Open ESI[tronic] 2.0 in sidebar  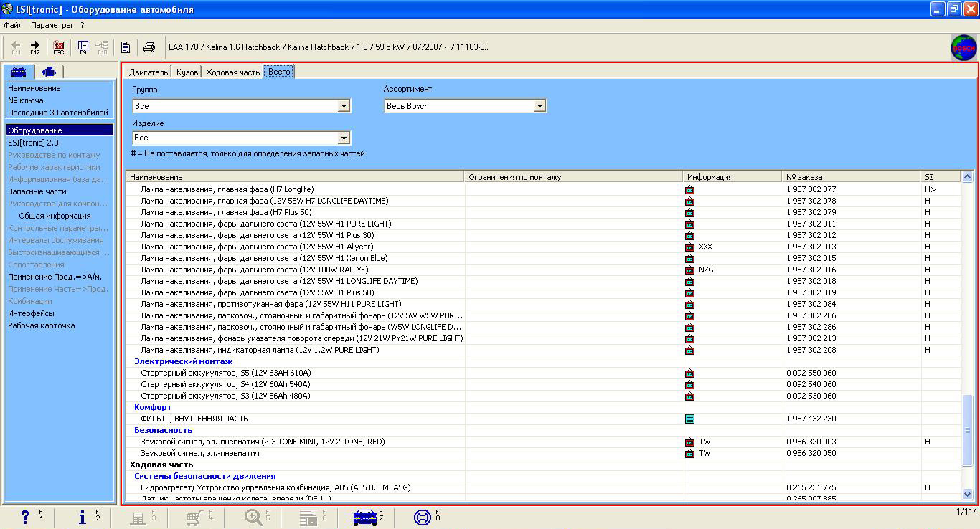pos(33,143)
